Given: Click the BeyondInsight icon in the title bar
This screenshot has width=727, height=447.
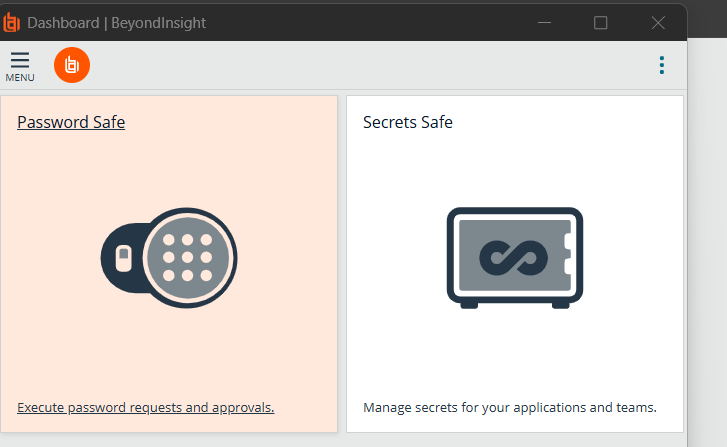Looking at the screenshot, I should pyautogui.click(x=11, y=23).
